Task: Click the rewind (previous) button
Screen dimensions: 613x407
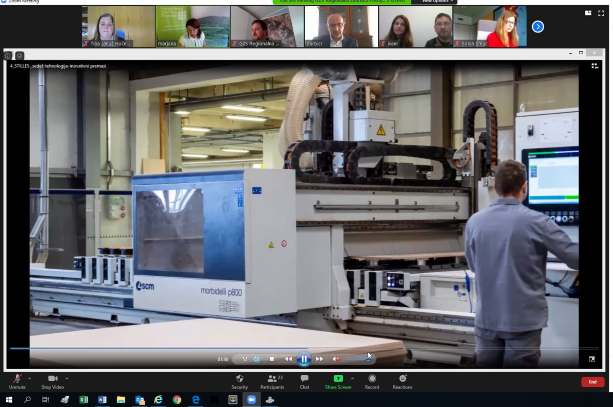Action: (x=289, y=359)
